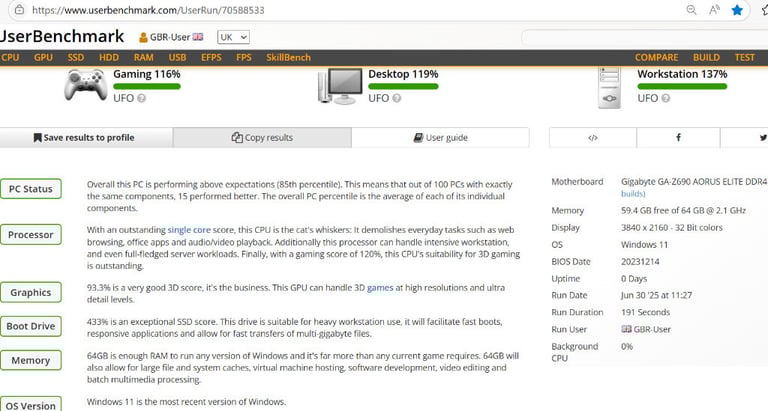The image size is (768, 411).
Task: Click the UserBenchmark logo
Action: coord(62,36)
